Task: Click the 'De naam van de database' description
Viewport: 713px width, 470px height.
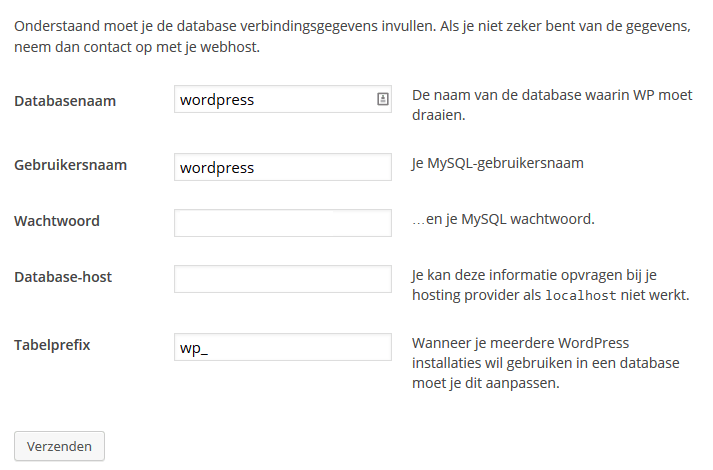Action: point(552,105)
